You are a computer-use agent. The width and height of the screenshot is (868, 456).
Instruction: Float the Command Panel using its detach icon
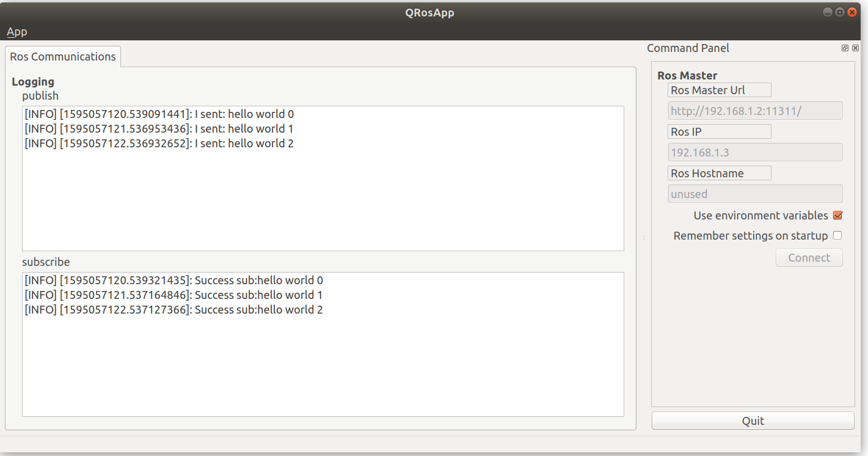tap(845, 48)
